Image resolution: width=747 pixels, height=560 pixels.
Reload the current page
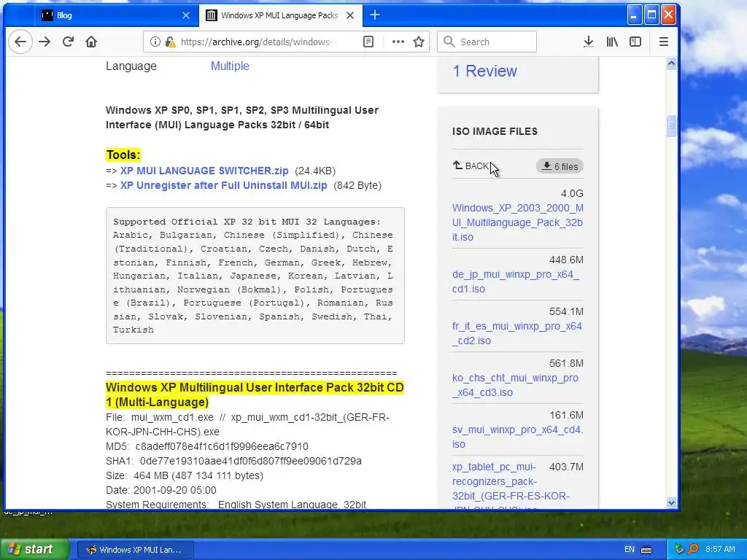coord(68,42)
